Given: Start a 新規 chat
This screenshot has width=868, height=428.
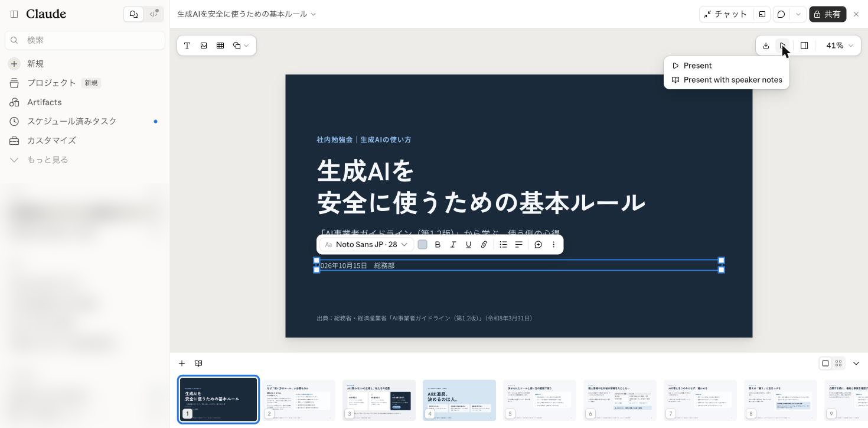Looking at the screenshot, I should point(35,64).
